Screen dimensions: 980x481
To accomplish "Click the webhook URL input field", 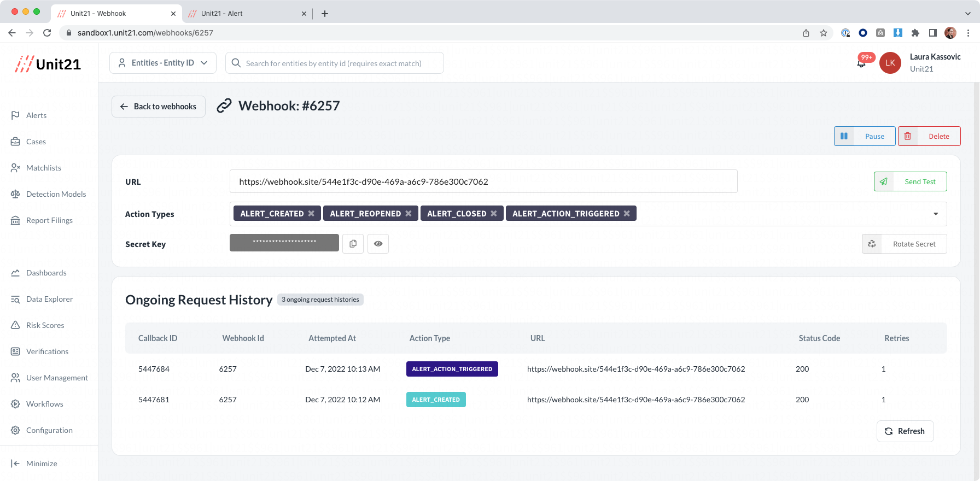I will point(483,181).
